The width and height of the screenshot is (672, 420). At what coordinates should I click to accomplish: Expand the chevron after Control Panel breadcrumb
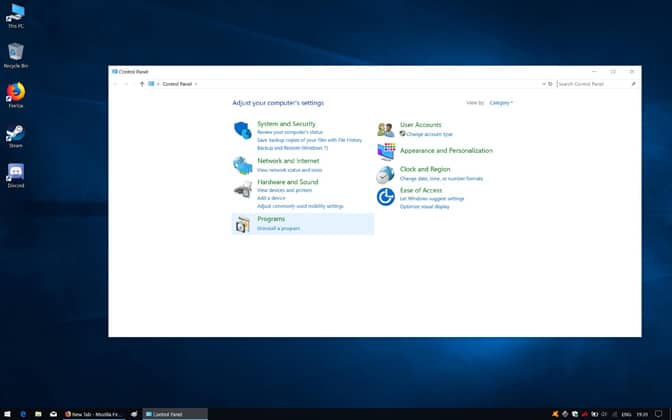pos(196,84)
